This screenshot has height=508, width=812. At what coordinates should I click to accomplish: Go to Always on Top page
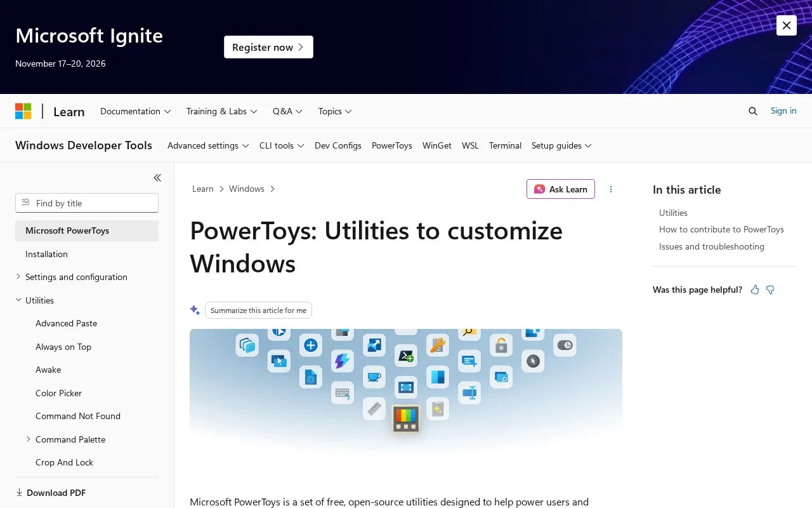63,347
